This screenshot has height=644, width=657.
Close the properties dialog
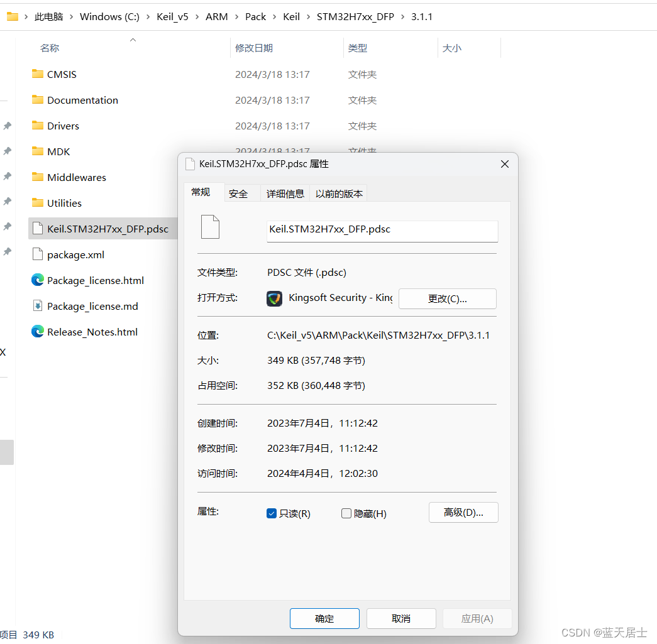[x=505, y=164]
